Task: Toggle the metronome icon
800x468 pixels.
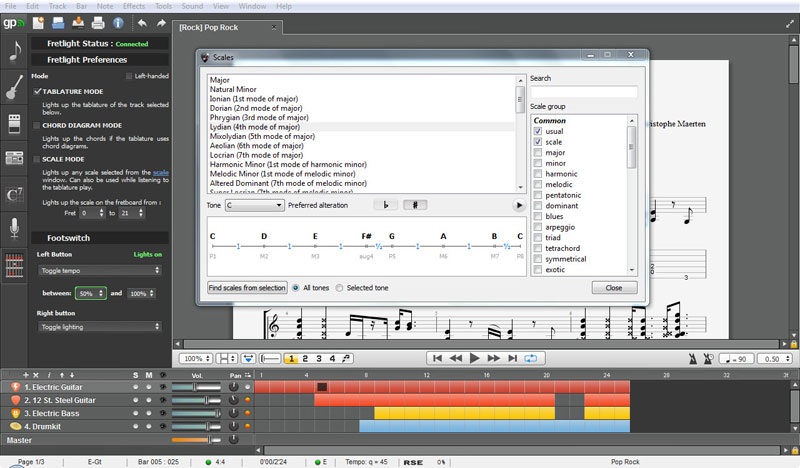Action: tap(693, 359)
